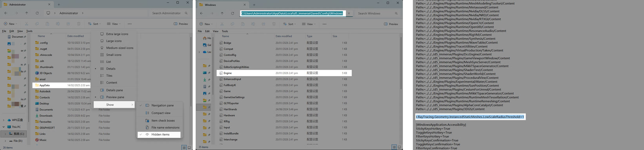This screenshot has height=150, width=644.
Task: Sort by Size column in Windows window
Action: pyautogui.click(x=335, y=36)
